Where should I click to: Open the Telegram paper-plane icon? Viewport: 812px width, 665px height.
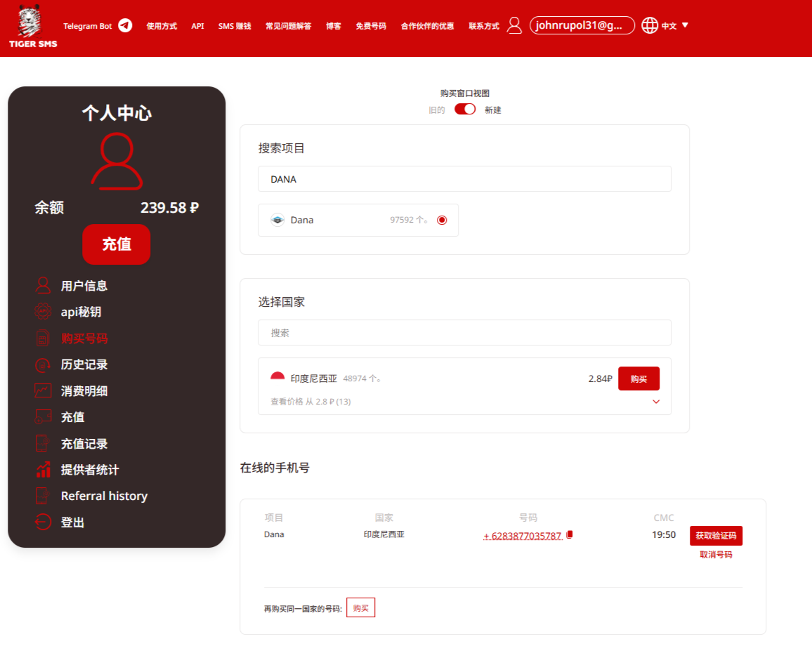pos(125,25)
